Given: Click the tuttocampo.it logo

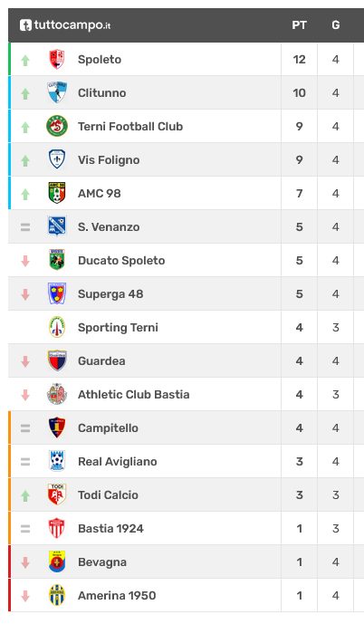Looking at the screenshot, I should pos(65,25).
